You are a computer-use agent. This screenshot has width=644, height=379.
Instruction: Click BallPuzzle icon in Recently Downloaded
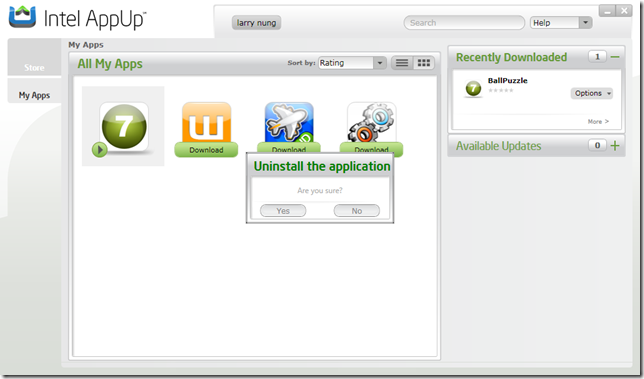tap(473, 89)
